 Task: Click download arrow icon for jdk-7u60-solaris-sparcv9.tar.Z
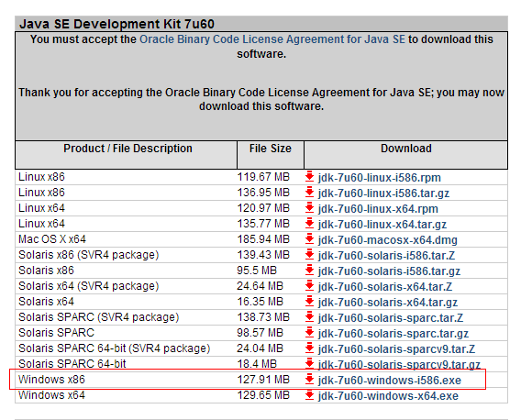(x=309, y=348)
